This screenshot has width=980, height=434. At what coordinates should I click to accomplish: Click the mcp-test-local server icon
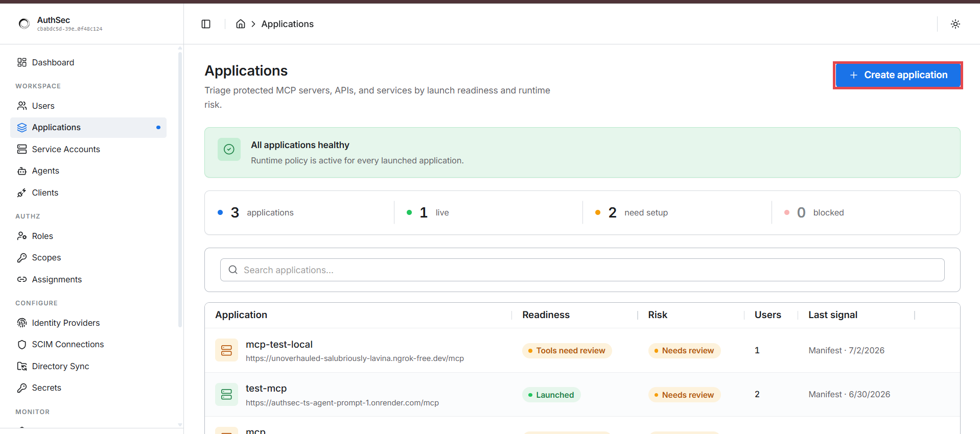[226, 350]
